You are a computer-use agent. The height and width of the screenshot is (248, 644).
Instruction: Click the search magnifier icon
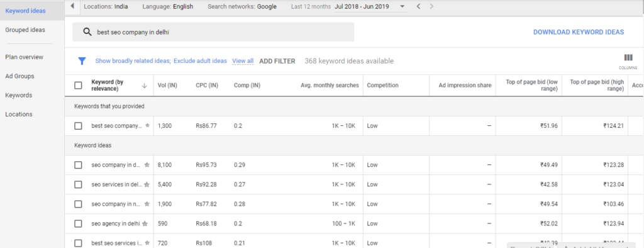(87, 32)
